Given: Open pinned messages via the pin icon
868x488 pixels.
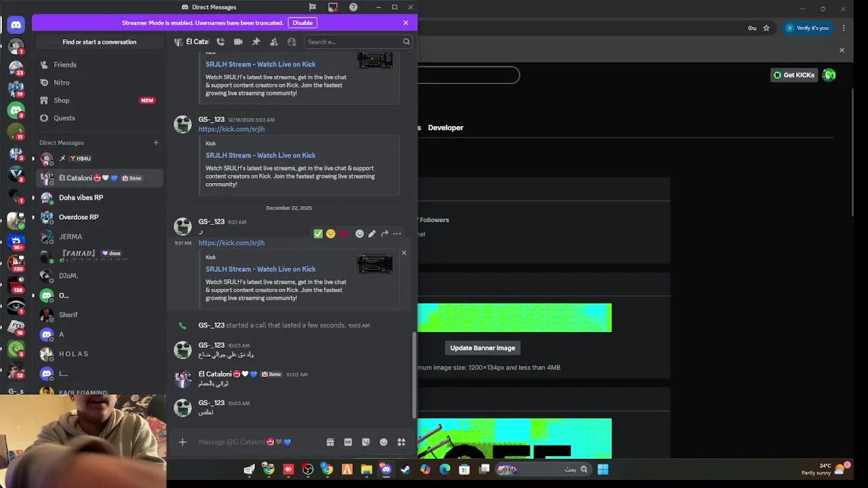Looking at the screenshot, I should pos(256,42).
